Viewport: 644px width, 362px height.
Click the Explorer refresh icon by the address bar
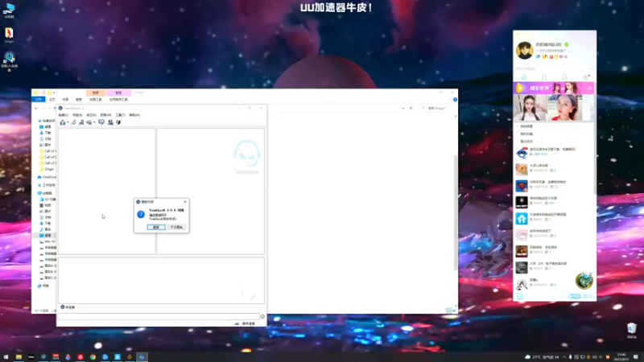pos(411,109)
